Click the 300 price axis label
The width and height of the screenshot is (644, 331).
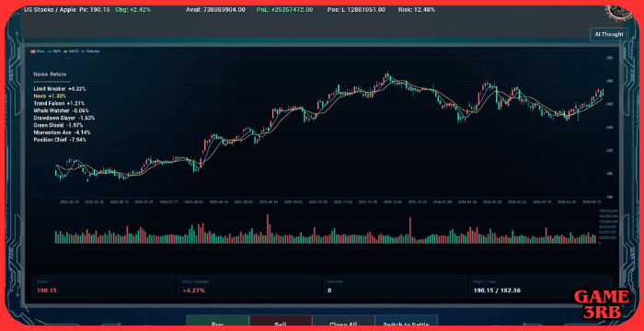pyautogui.click(x=609, y=58)
